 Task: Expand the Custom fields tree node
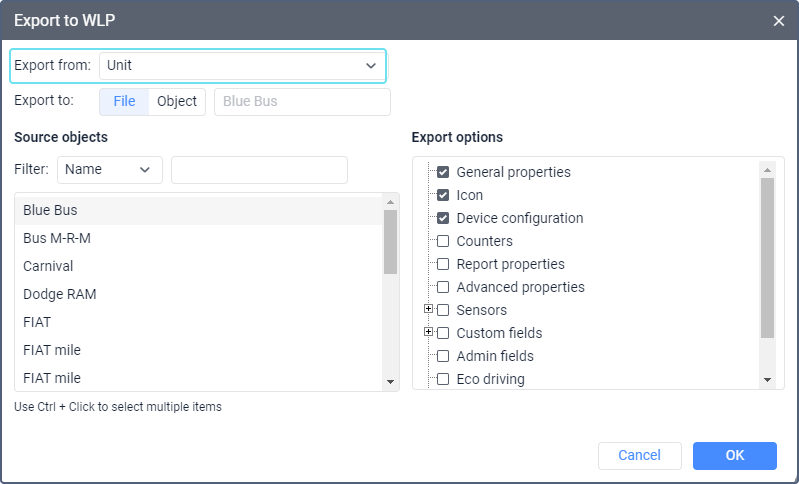429,333
